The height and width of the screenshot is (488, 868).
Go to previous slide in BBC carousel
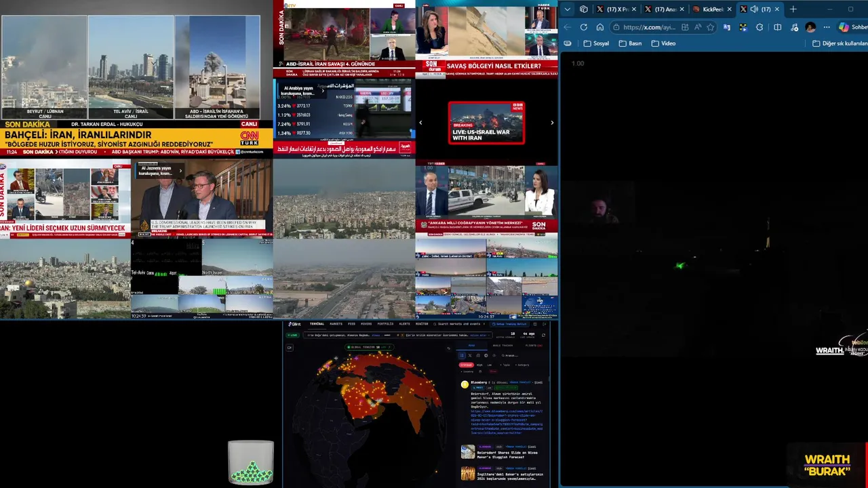coord(420,123)
